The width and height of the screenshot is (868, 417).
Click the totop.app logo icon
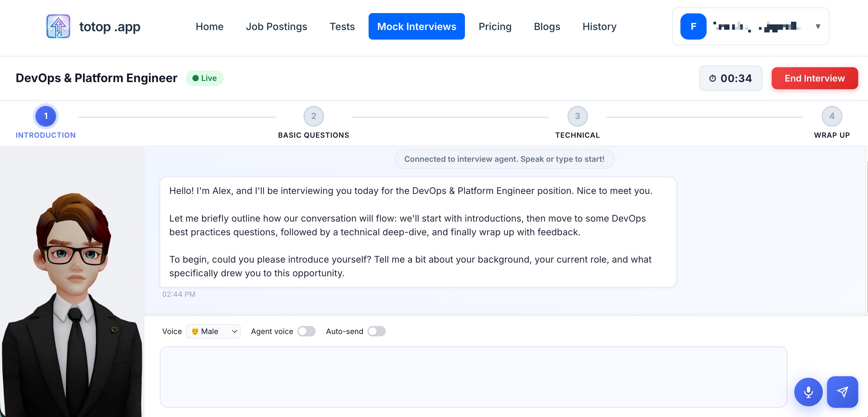click(58, 26)
